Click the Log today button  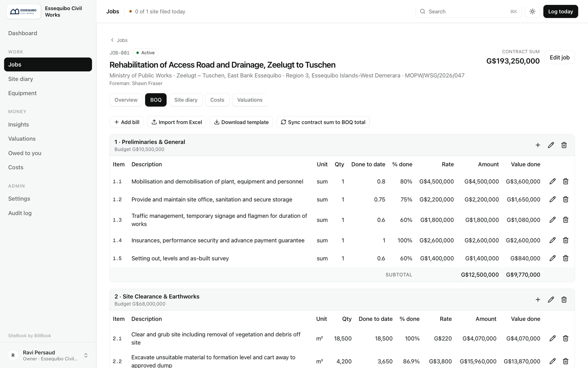[x=560, y=11]
